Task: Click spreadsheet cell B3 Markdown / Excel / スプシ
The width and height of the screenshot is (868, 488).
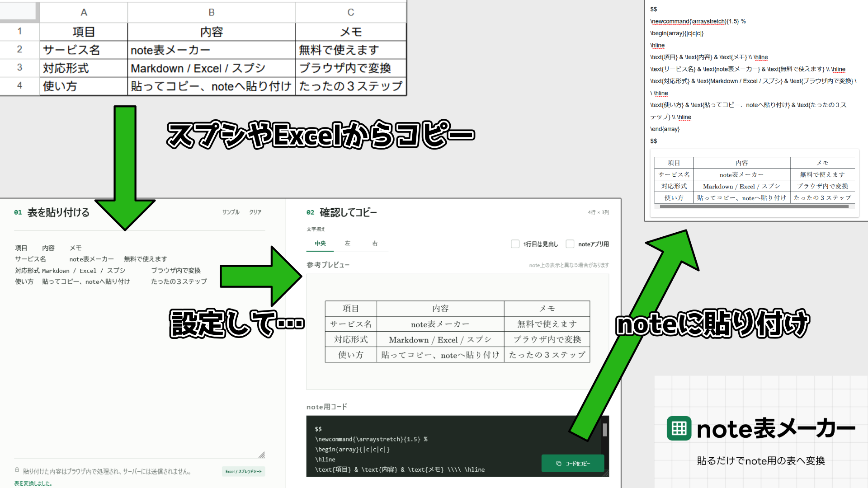Action: pos(212,68)
